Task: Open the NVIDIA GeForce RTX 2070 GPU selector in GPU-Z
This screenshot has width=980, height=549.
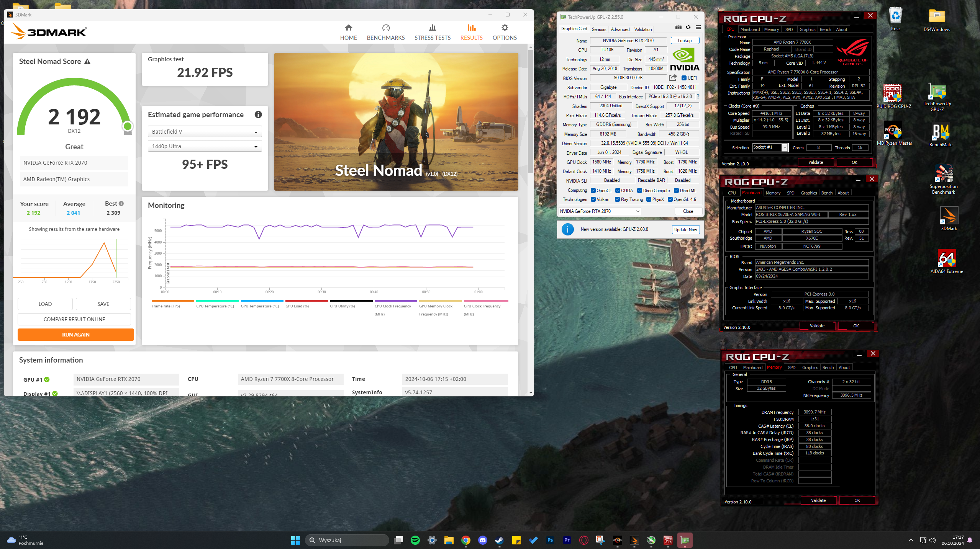Action: click(600, 211)
